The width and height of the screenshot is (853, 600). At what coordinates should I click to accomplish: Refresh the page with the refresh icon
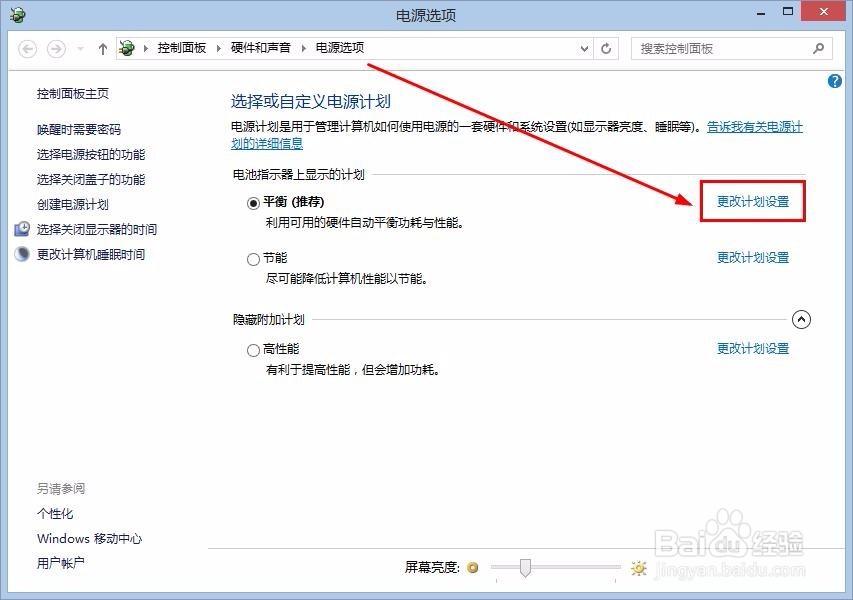pos(606,48)
